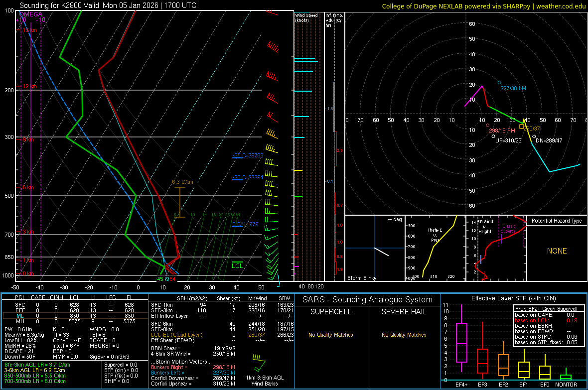
Task: Click the Effective Layer STP (with CIN) heading
Action: tap(513, 298)
